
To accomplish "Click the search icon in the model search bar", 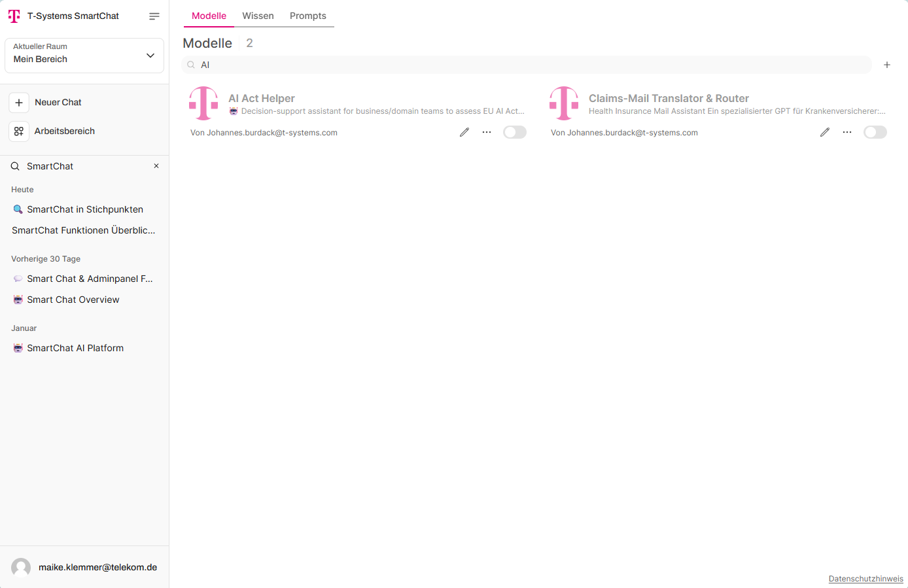I will pos(191,65).
